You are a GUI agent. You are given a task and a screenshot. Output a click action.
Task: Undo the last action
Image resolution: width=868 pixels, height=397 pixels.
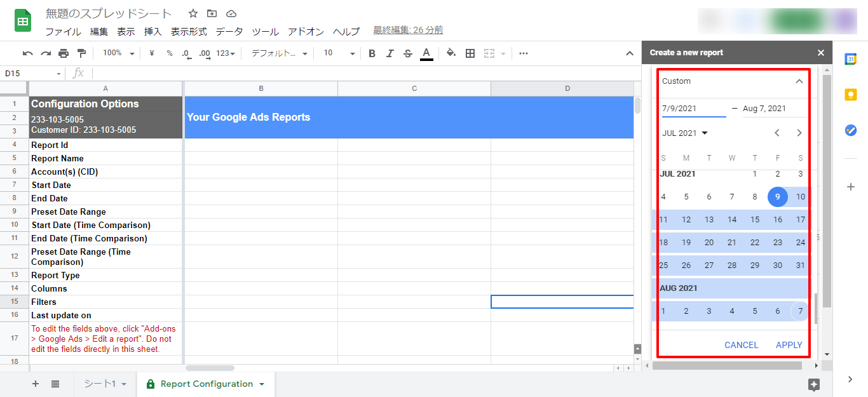pyautogui.click(x=27, y=53)
